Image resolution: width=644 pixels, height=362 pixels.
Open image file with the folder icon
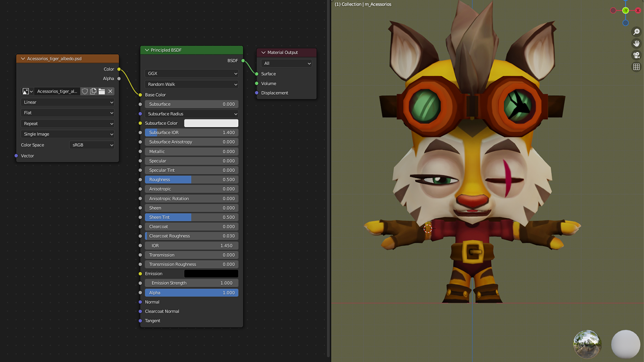(x=102, y=91)
